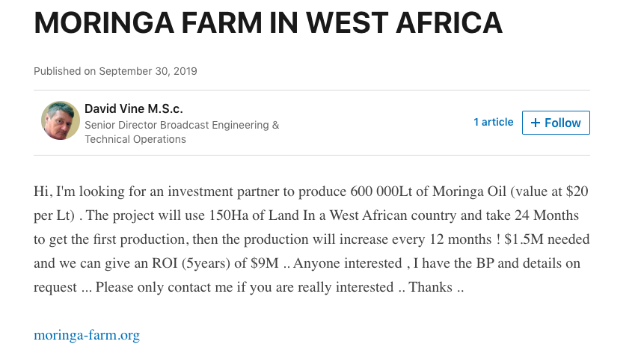
Task: Open the '1 article' link
Action: [x=493, y=122]
